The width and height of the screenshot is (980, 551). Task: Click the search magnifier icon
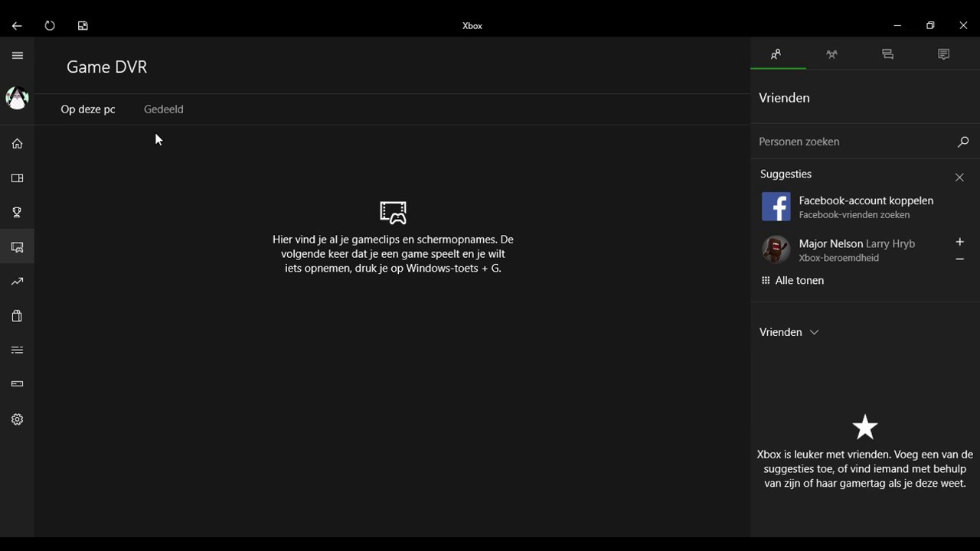click(x=963, y=142)
